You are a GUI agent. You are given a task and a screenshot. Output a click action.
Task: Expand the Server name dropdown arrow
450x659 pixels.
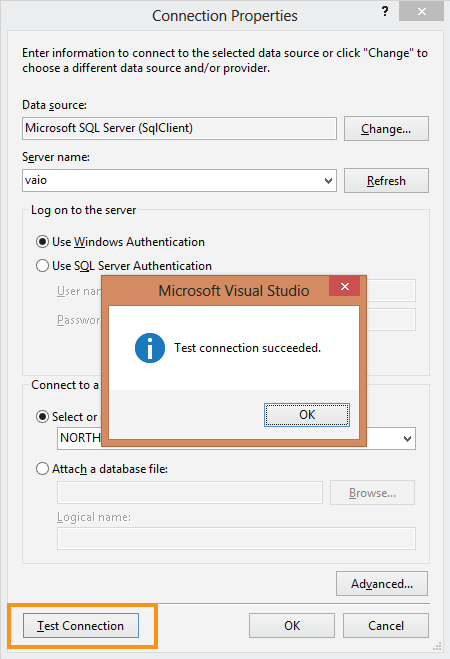(x=328, y=181)
